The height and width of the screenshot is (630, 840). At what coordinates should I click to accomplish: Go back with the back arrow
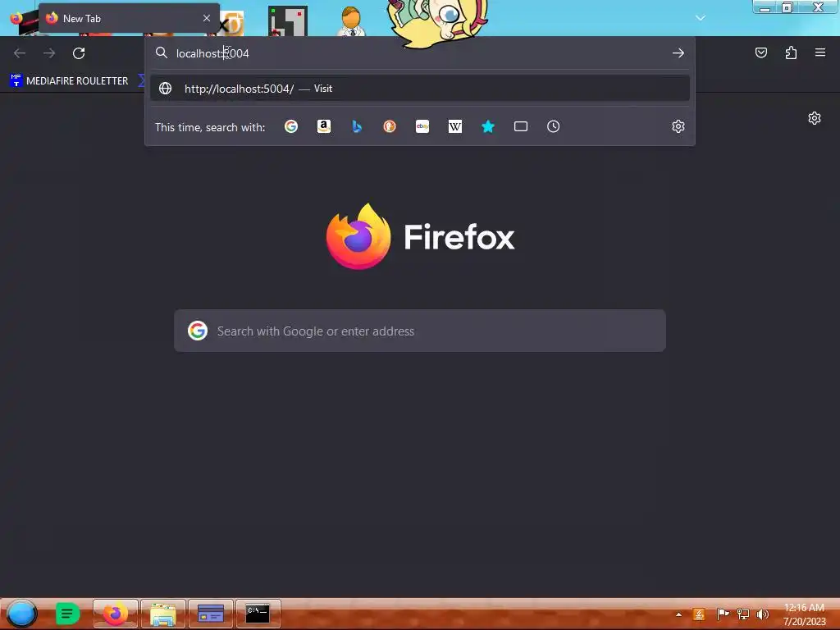20,53
